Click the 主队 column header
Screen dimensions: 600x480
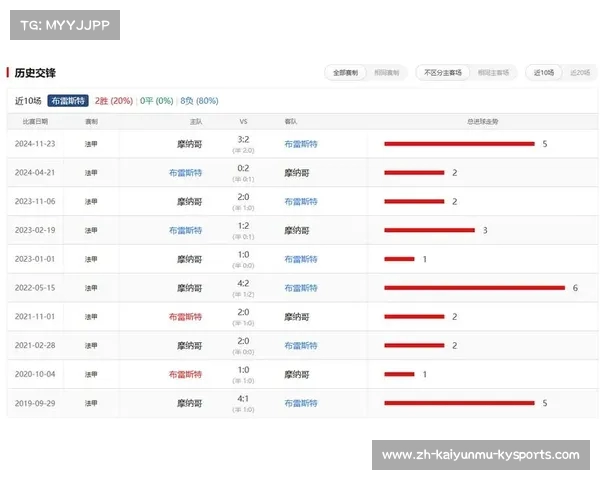(x=196, y=122)
